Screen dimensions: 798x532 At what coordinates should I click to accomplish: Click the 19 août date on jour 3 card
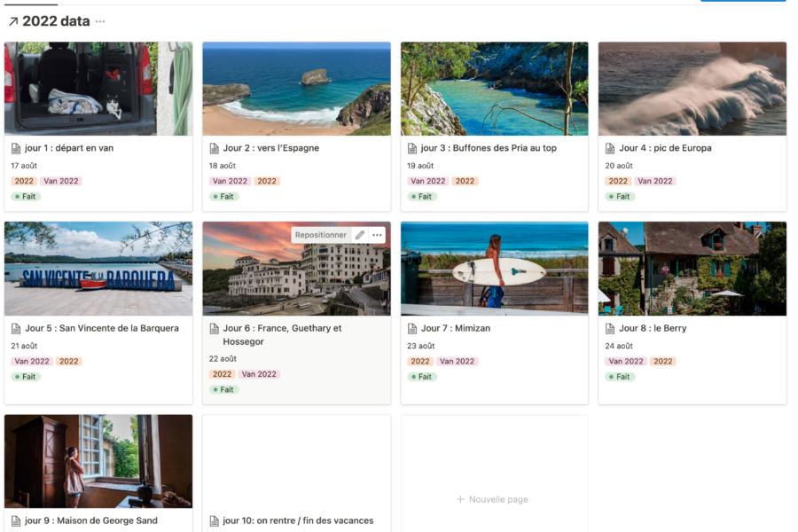(420, 166)
